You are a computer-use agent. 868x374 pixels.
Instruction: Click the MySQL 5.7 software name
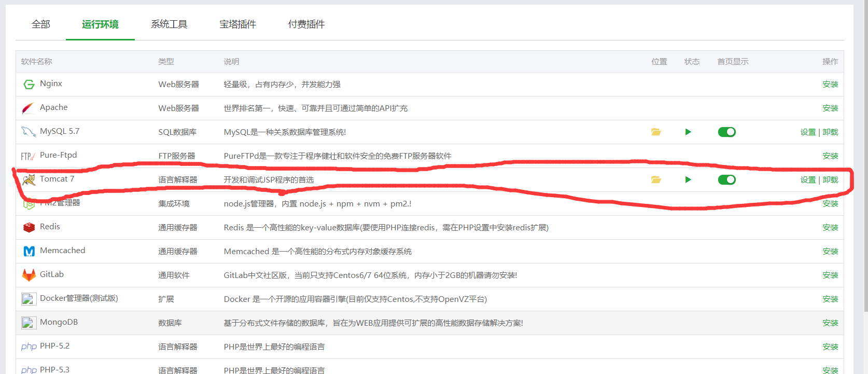(60, 131)
